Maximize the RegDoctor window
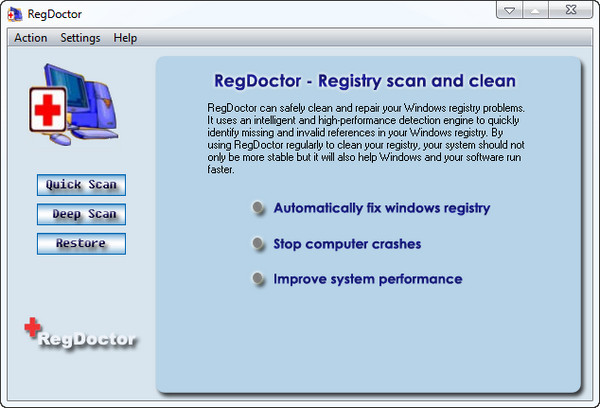The height and width of the screenshot is (408, 600). pos(537,11)
